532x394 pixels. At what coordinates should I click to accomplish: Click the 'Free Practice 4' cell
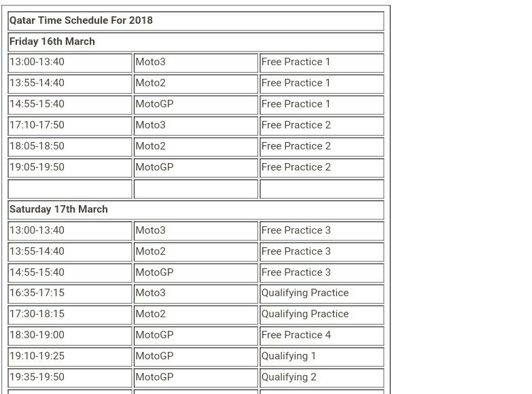(296, 335)
